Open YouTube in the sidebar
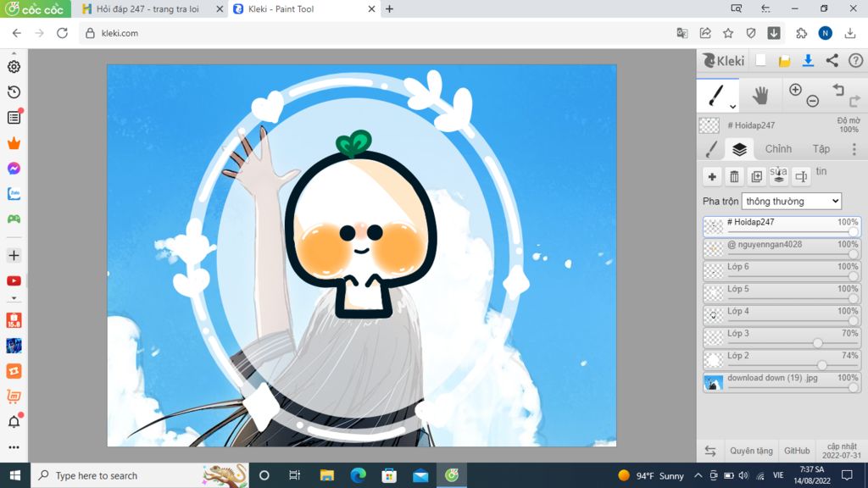 click(14, 281)
